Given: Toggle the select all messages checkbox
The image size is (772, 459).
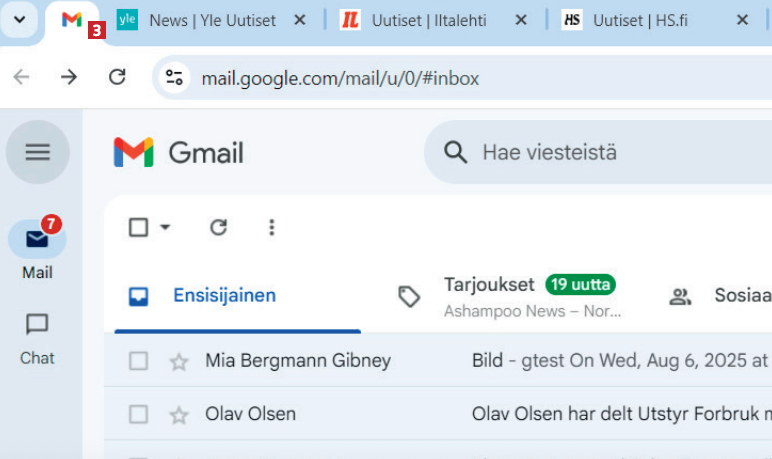Looking at the screenshot, I should [x=139, y=228].
